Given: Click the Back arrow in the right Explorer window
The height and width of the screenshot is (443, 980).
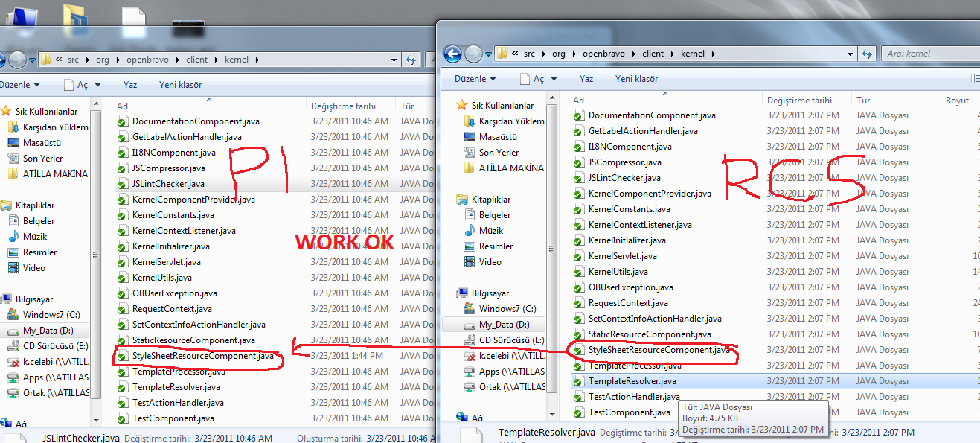Looking at the screenshot, I should [x=452, y=54].
